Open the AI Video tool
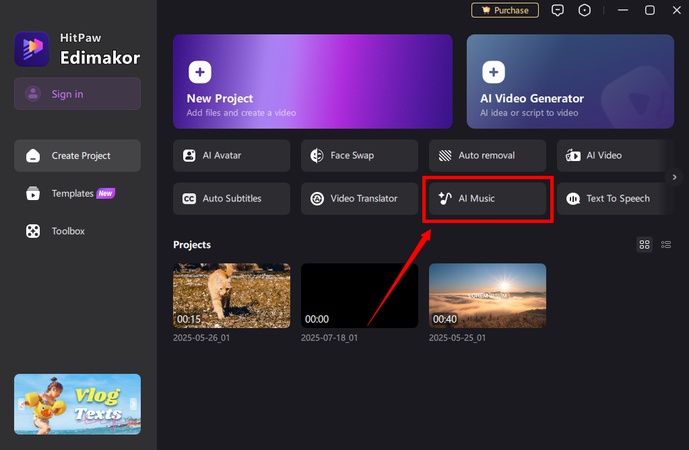This screenshot has height=450, width=689. 615,156
